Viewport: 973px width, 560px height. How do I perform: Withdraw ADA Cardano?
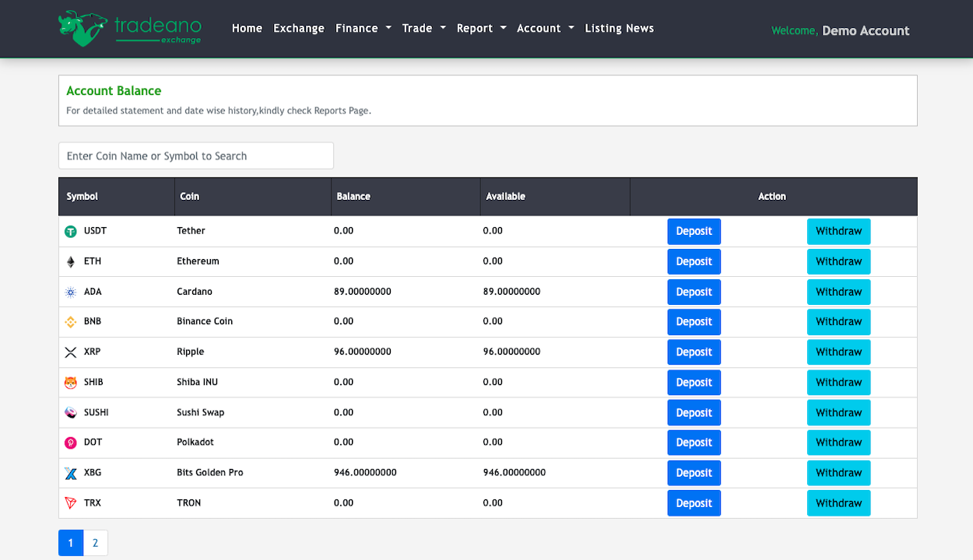(x=839, y=292)
